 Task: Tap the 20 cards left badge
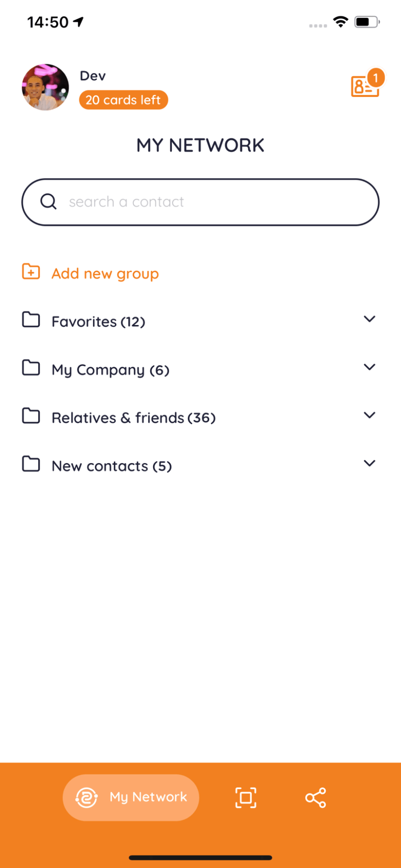(x=123, y=99)
